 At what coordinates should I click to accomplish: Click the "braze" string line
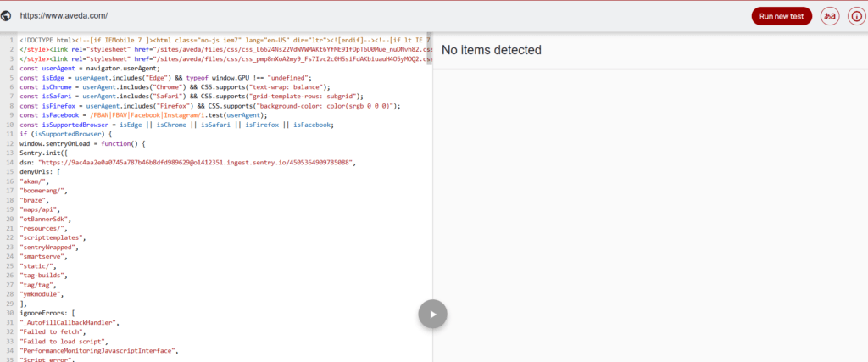[35, 200]
